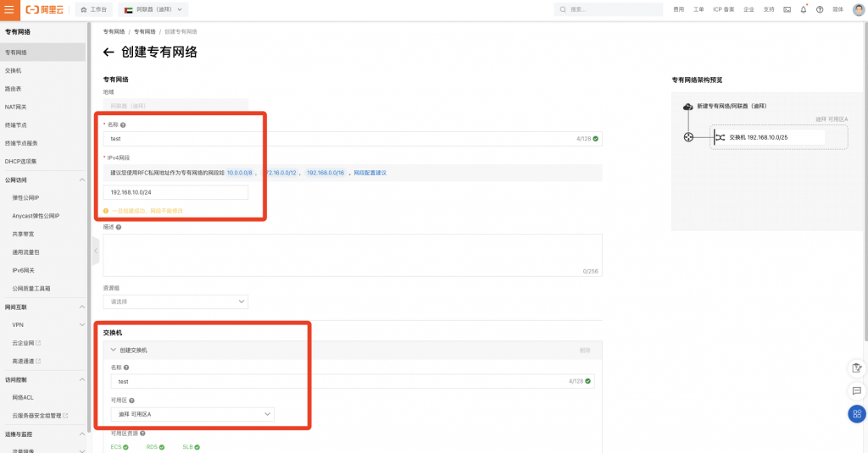Click the green check beside SLB
This screenshot has height=453, width=868.
click(x=197, y=447)
